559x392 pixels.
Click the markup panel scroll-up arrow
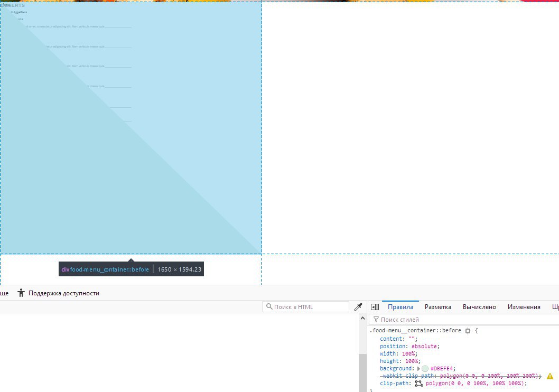(362, 318)
